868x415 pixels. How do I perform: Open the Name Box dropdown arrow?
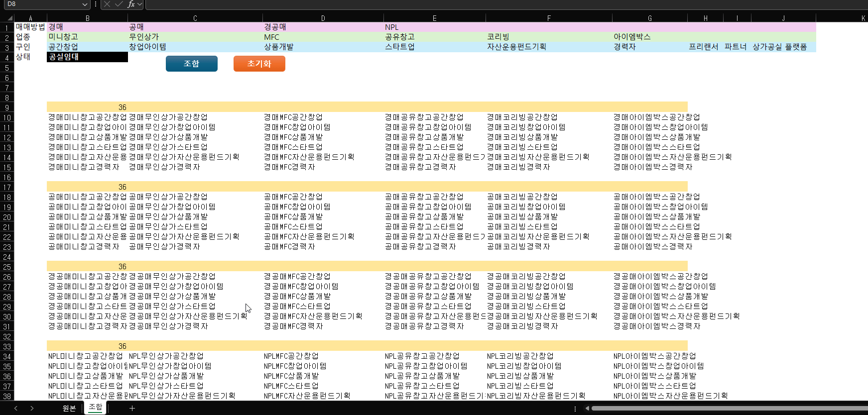pyautogui.click(x=84, y=4)
